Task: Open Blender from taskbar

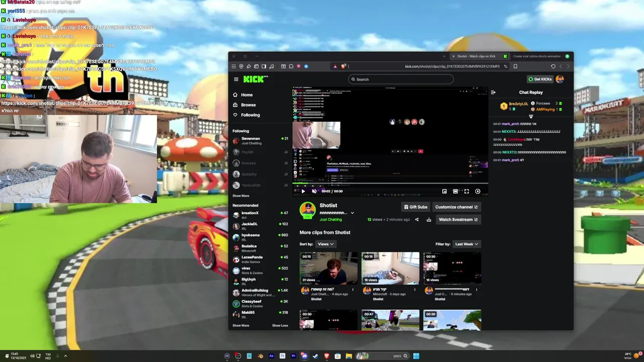Action: pyautogui.click(x=260, y=356)
